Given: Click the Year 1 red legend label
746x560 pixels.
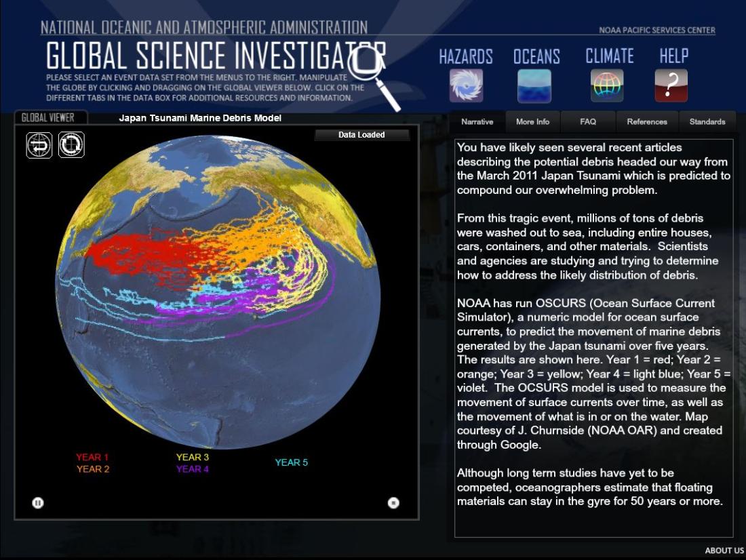Looking at the screenshot, I should click(x=92, y=457).
